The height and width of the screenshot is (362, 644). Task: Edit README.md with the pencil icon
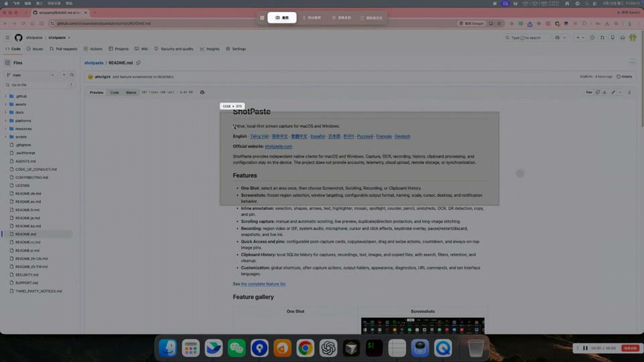pyautogui.click(x=613, y=93)
